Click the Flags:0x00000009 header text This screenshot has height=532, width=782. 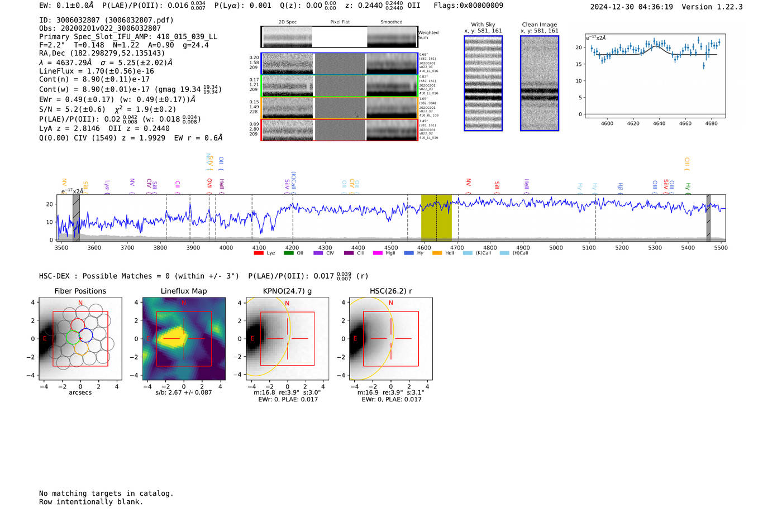pos(468,6)
